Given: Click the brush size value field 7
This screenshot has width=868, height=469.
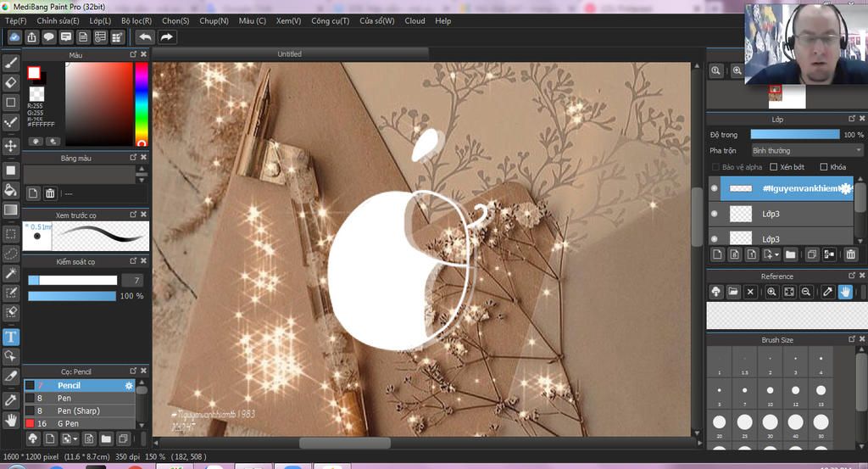Looking at the screenshot, I should 132,280.
